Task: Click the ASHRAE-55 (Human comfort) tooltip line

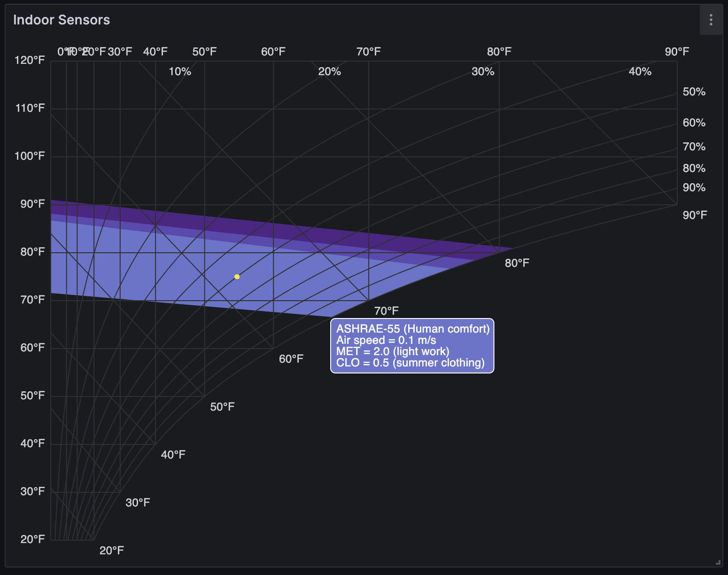Action: tap(413, 329)
